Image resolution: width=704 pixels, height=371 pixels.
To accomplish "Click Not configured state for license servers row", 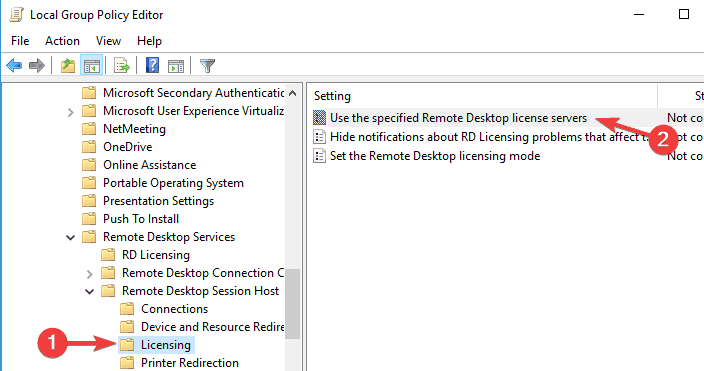I will [685, 118].
